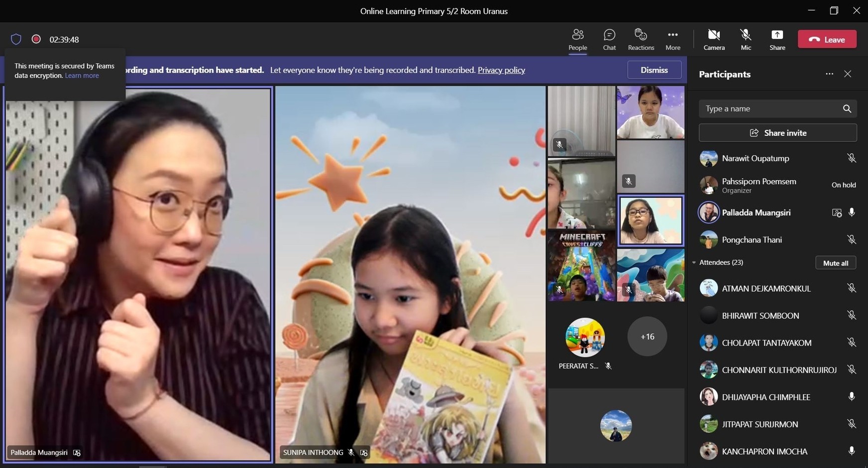Open the meeting Chat
Screen dimensions: 868x468
pyautogui.click(x=609, y=39)
